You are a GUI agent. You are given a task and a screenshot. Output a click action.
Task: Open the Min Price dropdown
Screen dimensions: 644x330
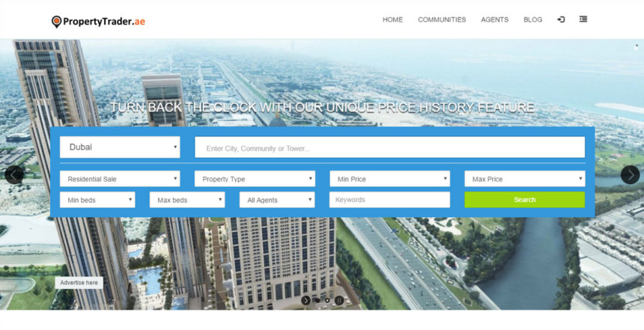(389, 179)
